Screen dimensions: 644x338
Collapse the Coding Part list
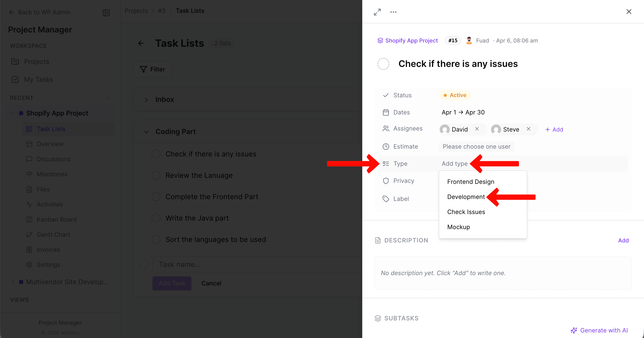146,132
